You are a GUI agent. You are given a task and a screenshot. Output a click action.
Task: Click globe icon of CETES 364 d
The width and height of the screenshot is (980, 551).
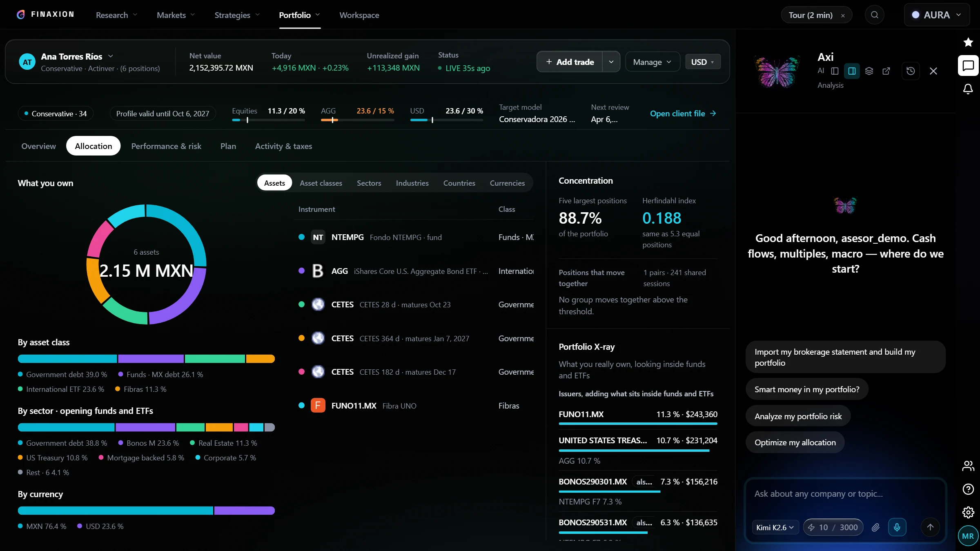pos(318,338)
